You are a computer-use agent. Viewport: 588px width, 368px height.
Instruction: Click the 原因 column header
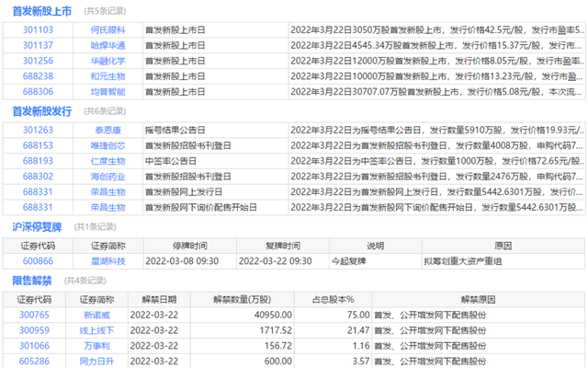coord(503,246)
